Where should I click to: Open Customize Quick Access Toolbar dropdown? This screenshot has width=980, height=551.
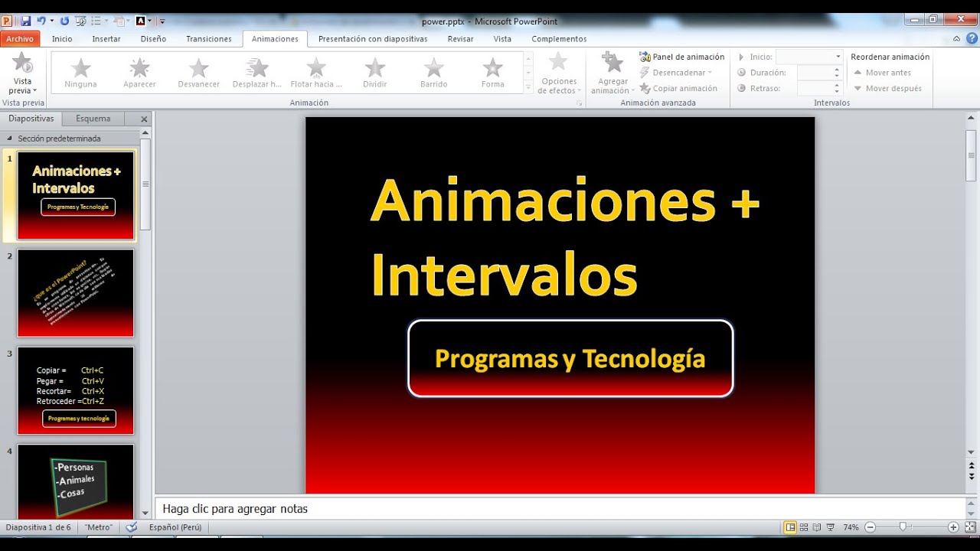[x=162, y=21]
